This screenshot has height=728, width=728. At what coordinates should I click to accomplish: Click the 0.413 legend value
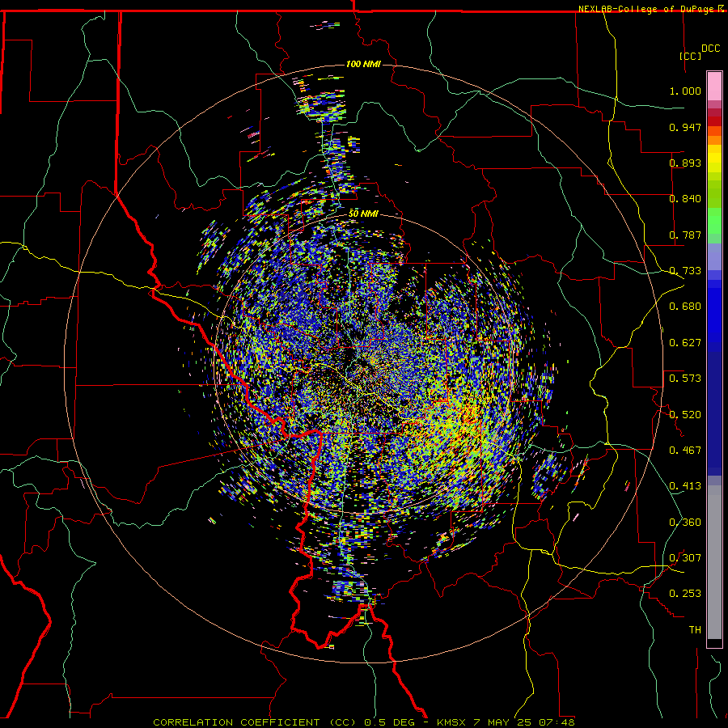[x=685, y=486]
